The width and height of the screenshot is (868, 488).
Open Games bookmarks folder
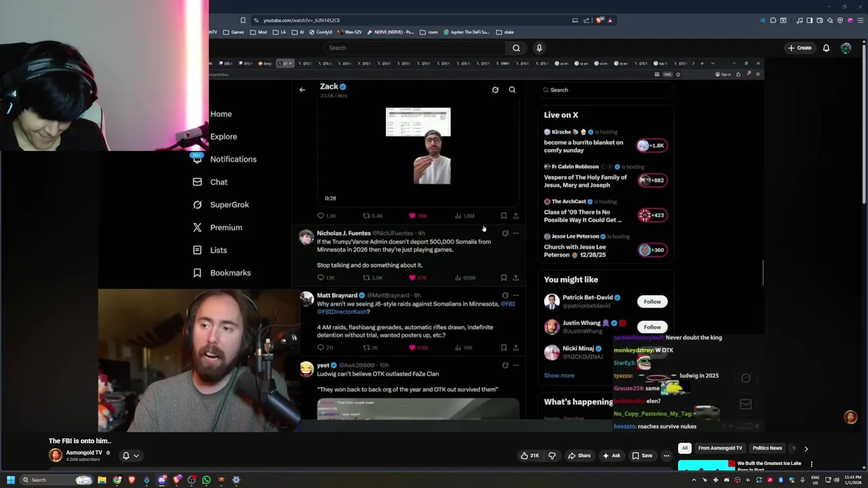click(233, 32)
